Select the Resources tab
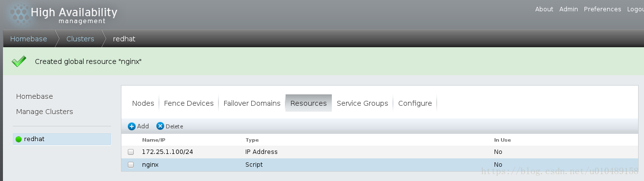644x181 pixels. (309, 103)
